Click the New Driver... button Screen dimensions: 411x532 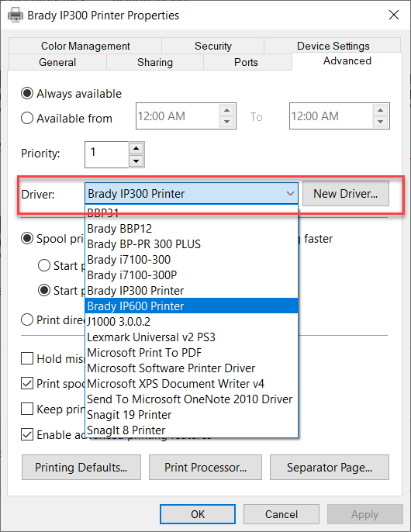(x=346, y=193)
